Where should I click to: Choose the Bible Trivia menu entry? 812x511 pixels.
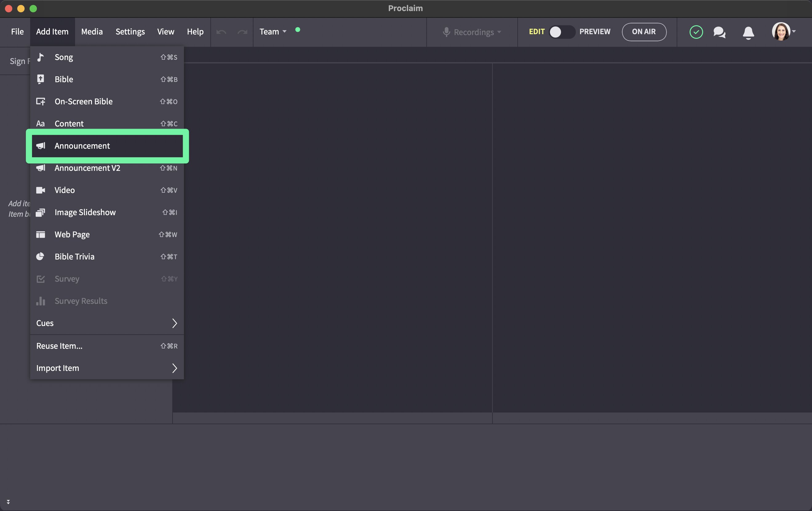point(107,256)
